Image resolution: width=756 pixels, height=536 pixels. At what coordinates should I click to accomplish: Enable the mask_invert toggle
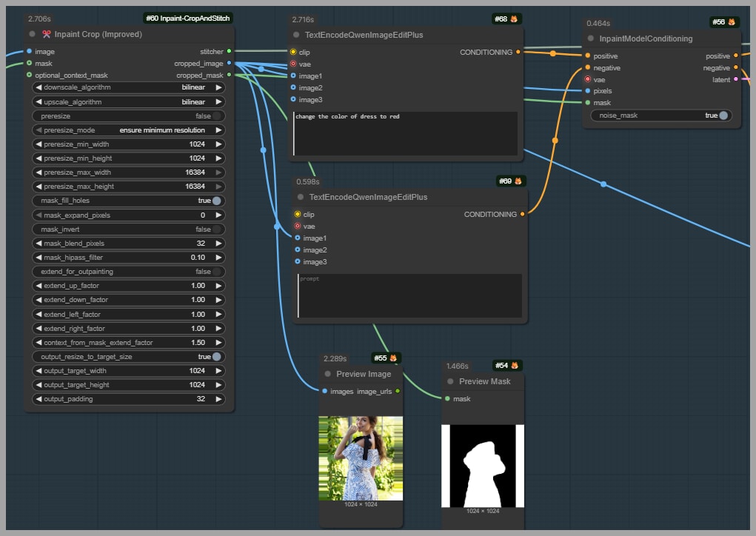[216, 230]
